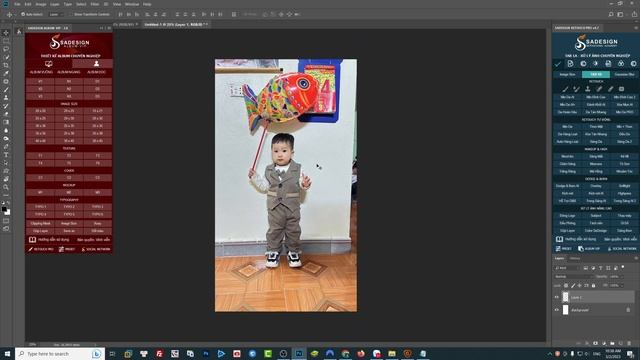640x360 pixels.
Task: Switch to the Untitled-1 document tab
Action: [x=176, y=24]
